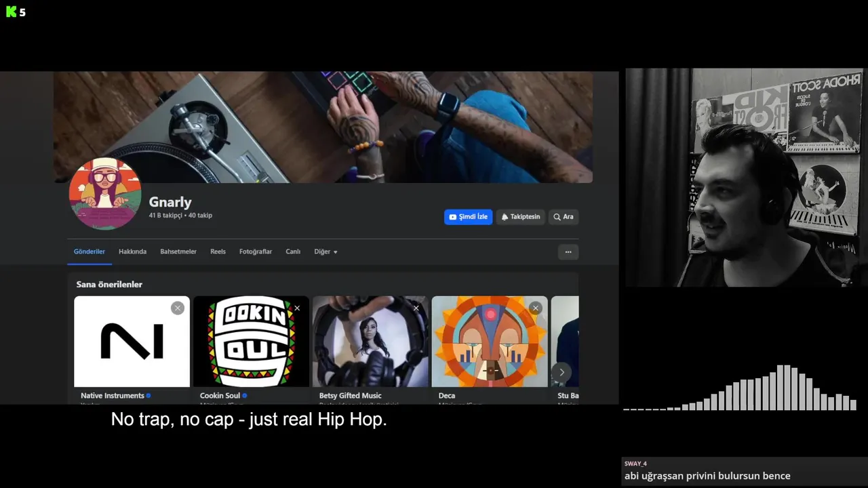This screenshot has width=868, height=488.
Task: Open the Ara search button
Action: pyautogui.click(x=564, y=217)
